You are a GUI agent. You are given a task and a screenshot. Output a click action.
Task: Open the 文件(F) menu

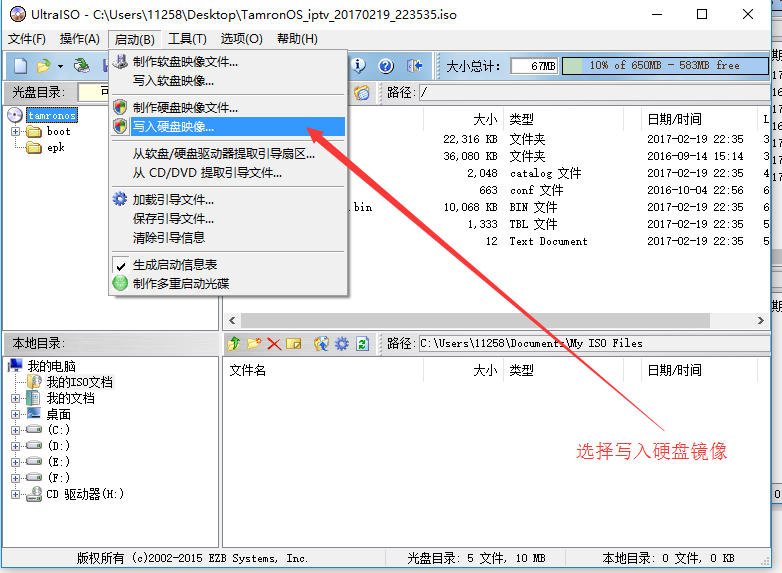[27, 39]
